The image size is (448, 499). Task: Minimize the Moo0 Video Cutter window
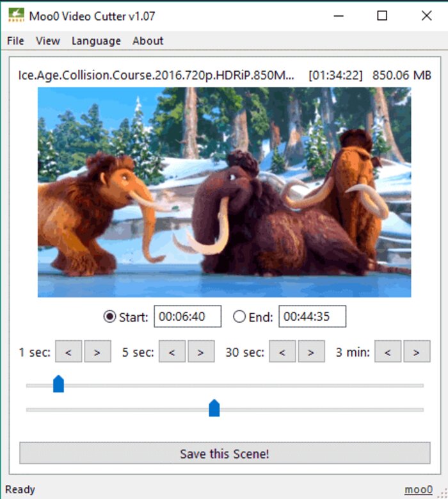pos(339,15)
